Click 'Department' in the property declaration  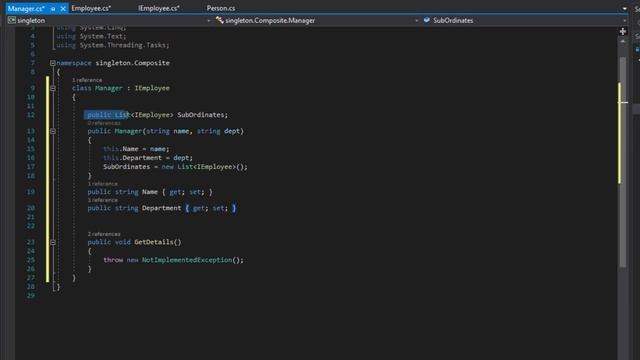[x=162, y=208]
